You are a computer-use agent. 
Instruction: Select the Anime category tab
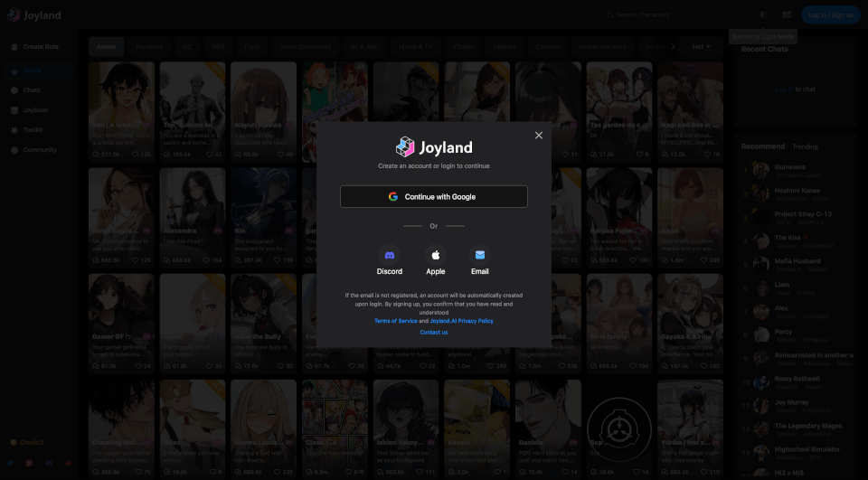[107, 46]
